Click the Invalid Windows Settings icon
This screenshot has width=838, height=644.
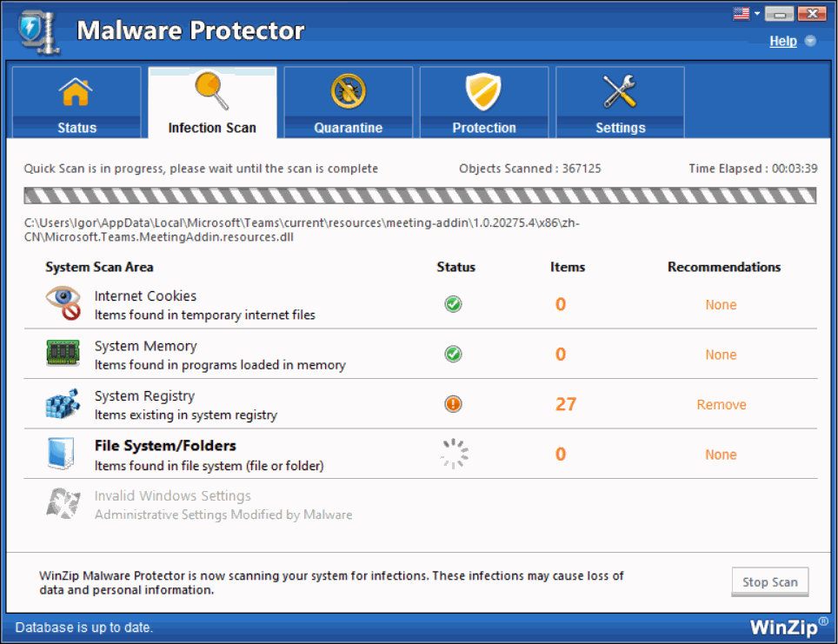point(63,504)
